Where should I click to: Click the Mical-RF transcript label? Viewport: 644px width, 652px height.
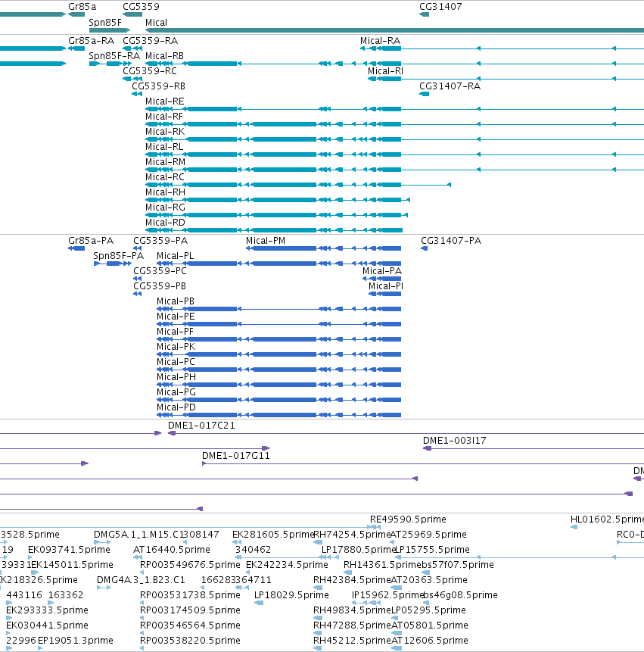coord(164,117)
